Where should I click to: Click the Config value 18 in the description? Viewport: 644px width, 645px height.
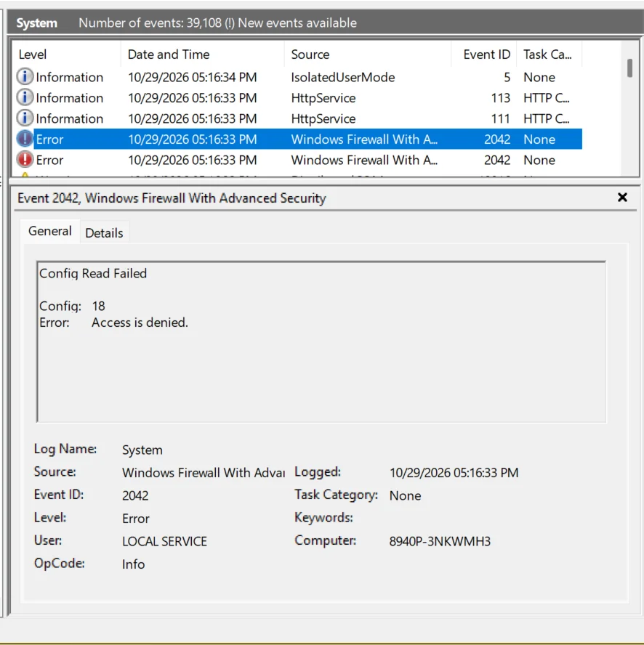click(x=98, y=306)
